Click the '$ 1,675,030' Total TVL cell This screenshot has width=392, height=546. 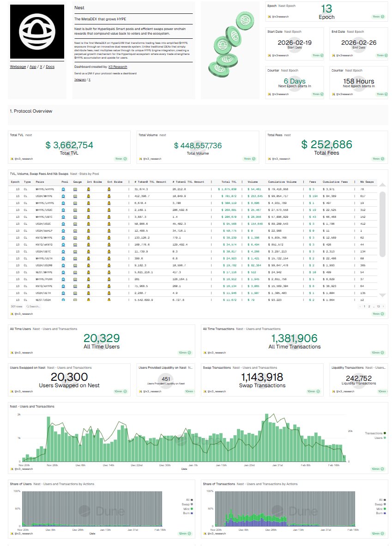227,189
